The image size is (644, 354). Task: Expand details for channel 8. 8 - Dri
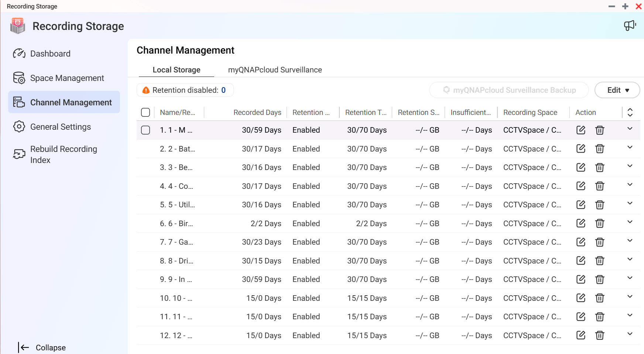[x=630, y=259]
